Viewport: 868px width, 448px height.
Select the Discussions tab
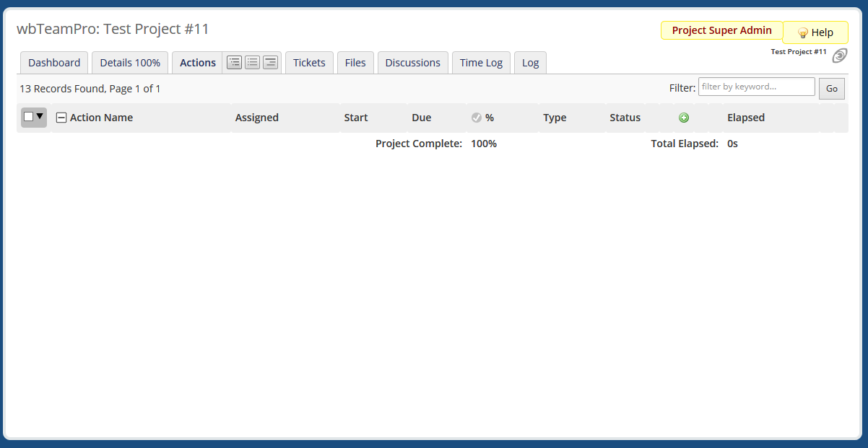(x=412, y=63)
